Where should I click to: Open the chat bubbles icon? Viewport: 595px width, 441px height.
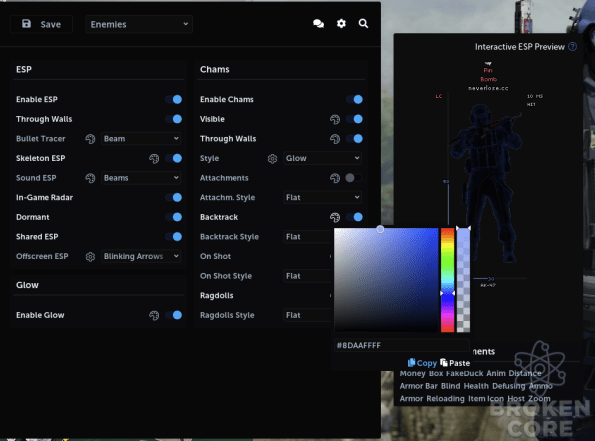318,24
